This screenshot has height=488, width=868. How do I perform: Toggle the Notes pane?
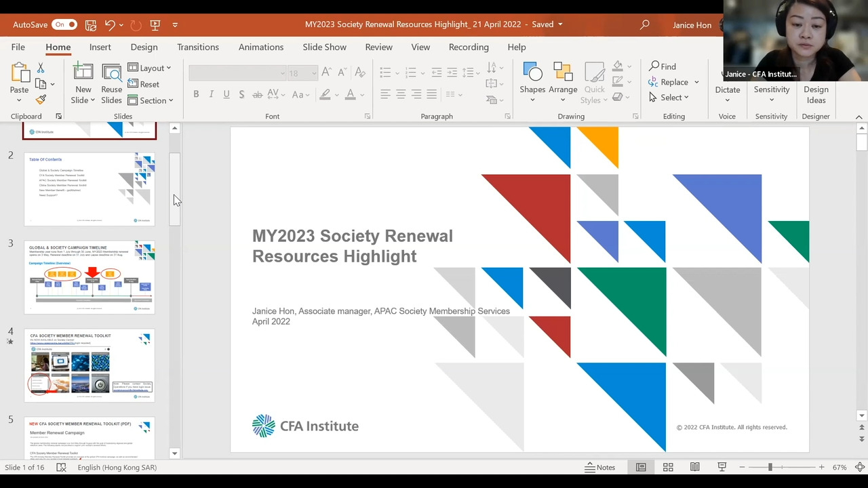[x=599, y=467]
